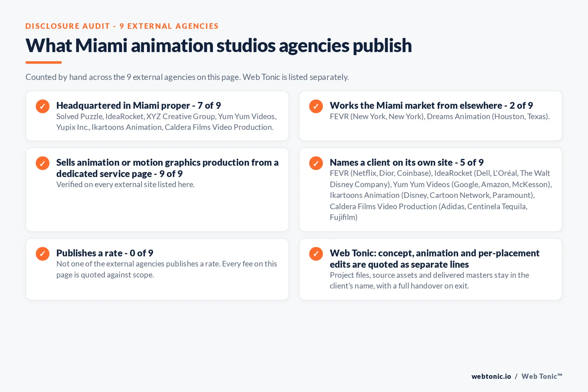Click the 'Web Tonic™' footer brand name
The image size is (588, 392).
point(542,376)
